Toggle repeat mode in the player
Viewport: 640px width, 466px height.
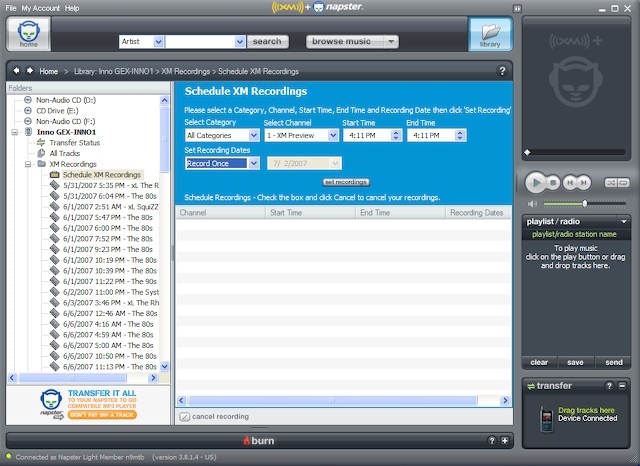[x=623, y=183]
